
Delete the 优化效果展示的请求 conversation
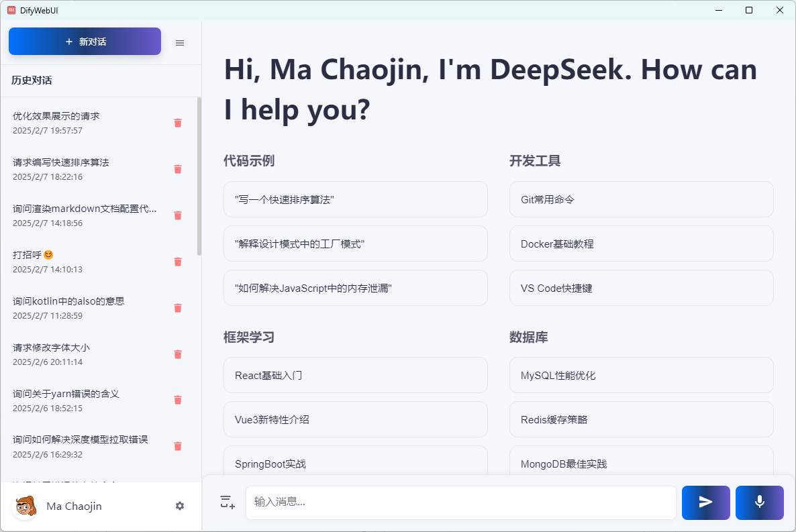point(178,123)
